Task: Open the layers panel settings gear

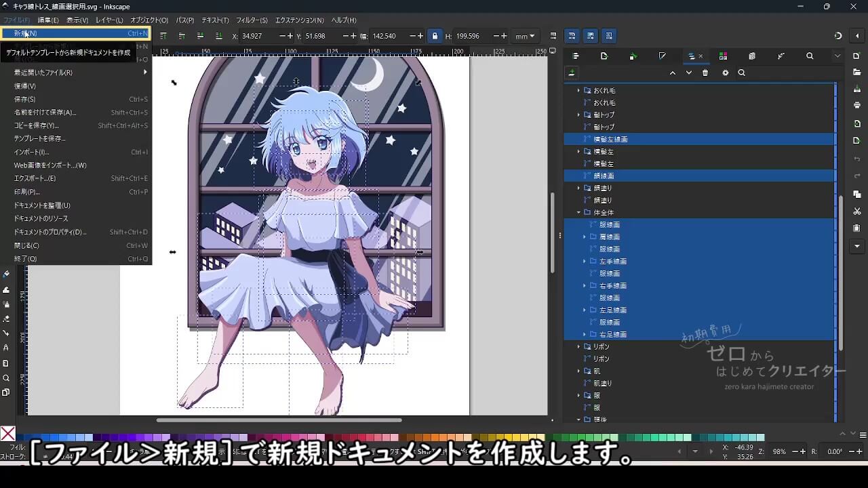Action: [725, 73]
